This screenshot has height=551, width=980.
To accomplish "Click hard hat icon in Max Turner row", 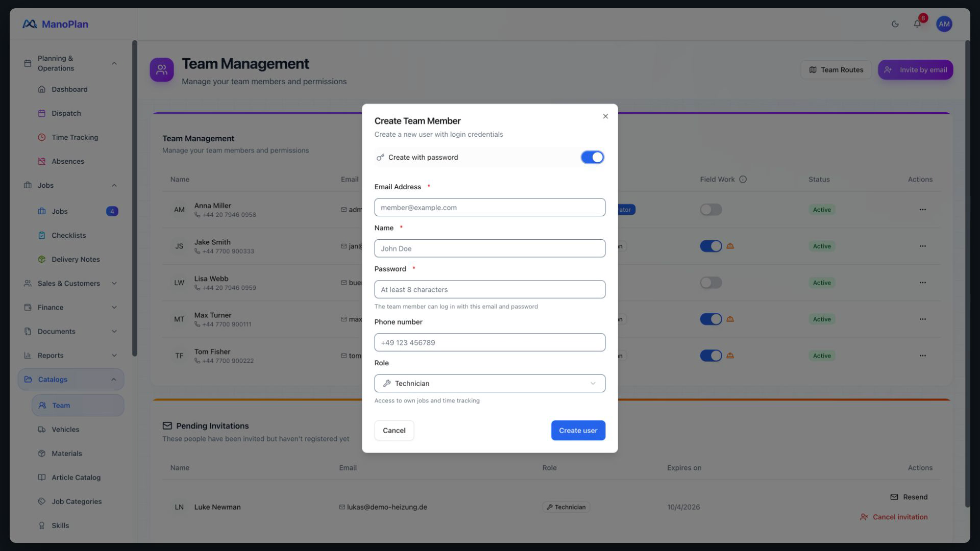I will tap(730, 319).
